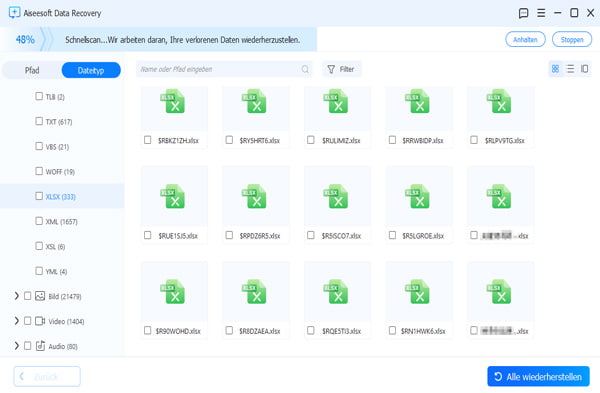Expand the Bild (21479) category
The width and height of the screenshot is (600, 393).
tap(16, 296)
